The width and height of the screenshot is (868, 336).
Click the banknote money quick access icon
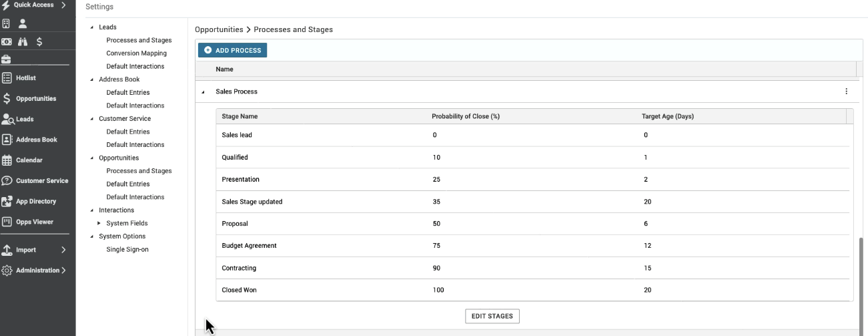pos(7,41)
